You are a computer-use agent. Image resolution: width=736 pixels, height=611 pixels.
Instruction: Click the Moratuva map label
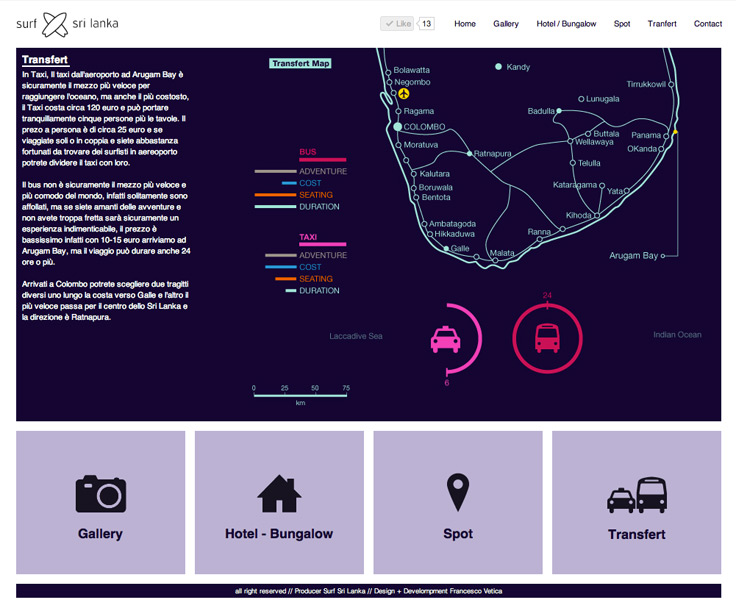421,145
